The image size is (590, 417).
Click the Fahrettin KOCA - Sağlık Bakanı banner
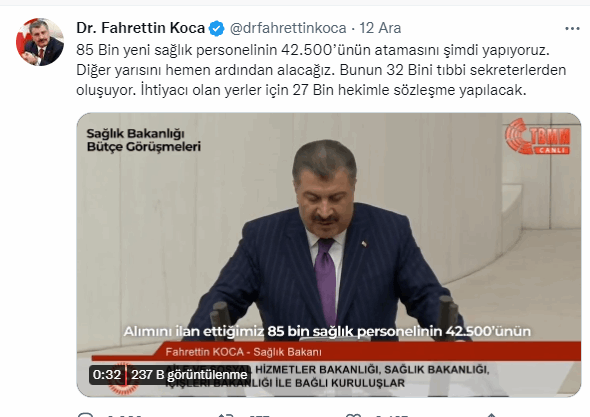pos(243,352)
